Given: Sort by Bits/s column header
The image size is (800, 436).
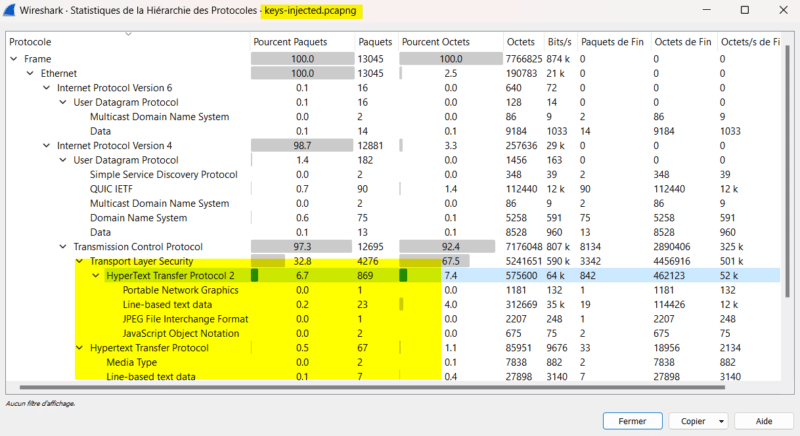Looking at the screenshot, I should pyautogui.click(x=561, y=42).
